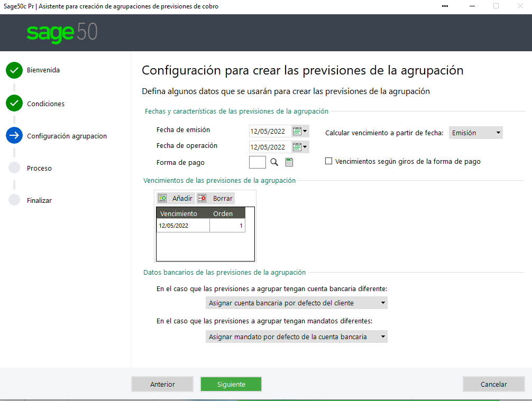Open the three-dots menu in title bar
This screenshot has width=532, height=401.
point(445,6)
